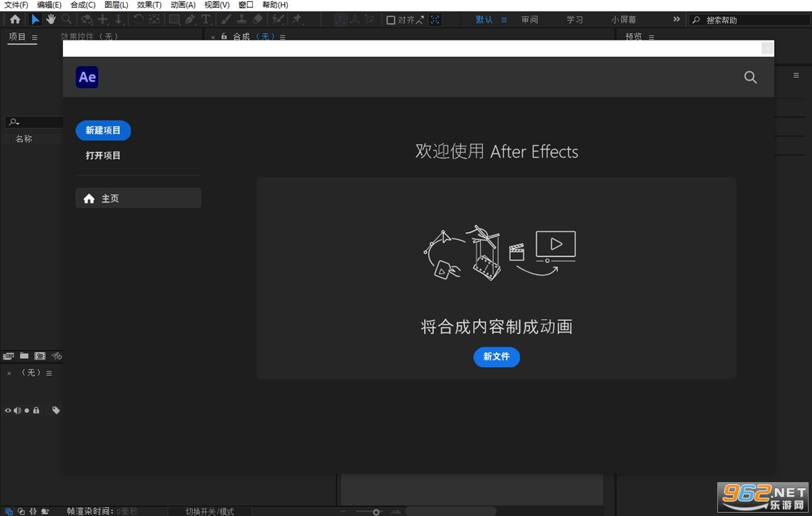
Task: Select the Hand tool
Action: (51, 20)
